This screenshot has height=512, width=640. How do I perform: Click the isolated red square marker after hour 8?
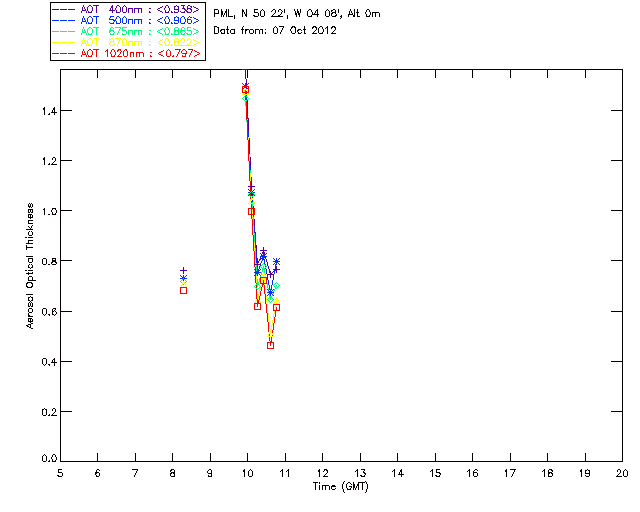tap(184, 291)
